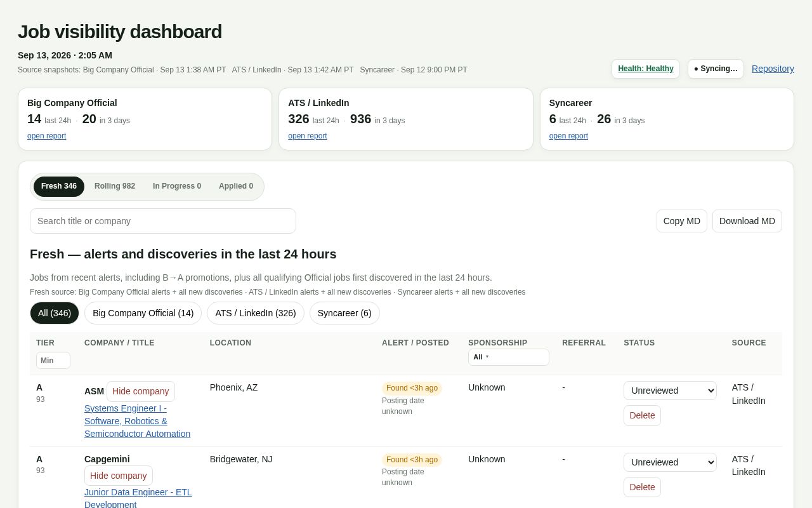Click the REFERRAL column header
The width and height of the screenshot is (812, 508).
584,343
